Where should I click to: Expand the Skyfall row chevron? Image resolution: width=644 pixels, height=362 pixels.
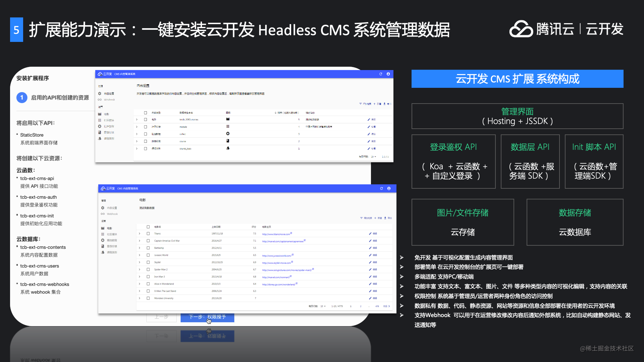[140, 262]
